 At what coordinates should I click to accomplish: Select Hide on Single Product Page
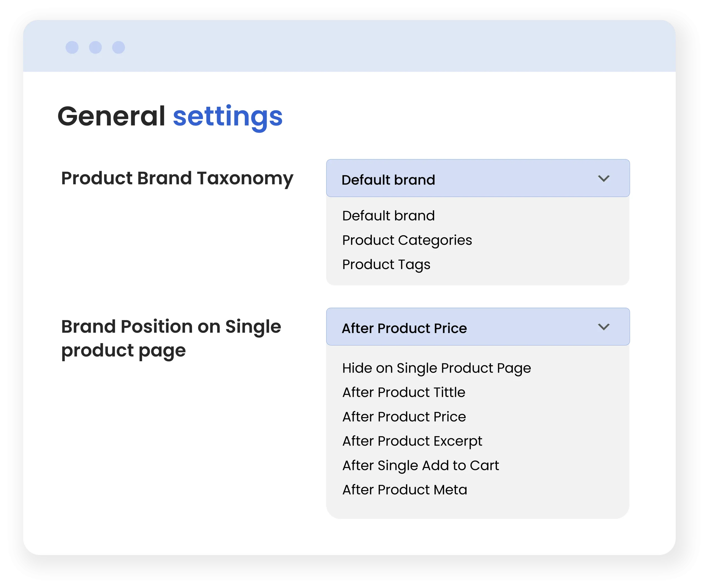tap(436, 368)
